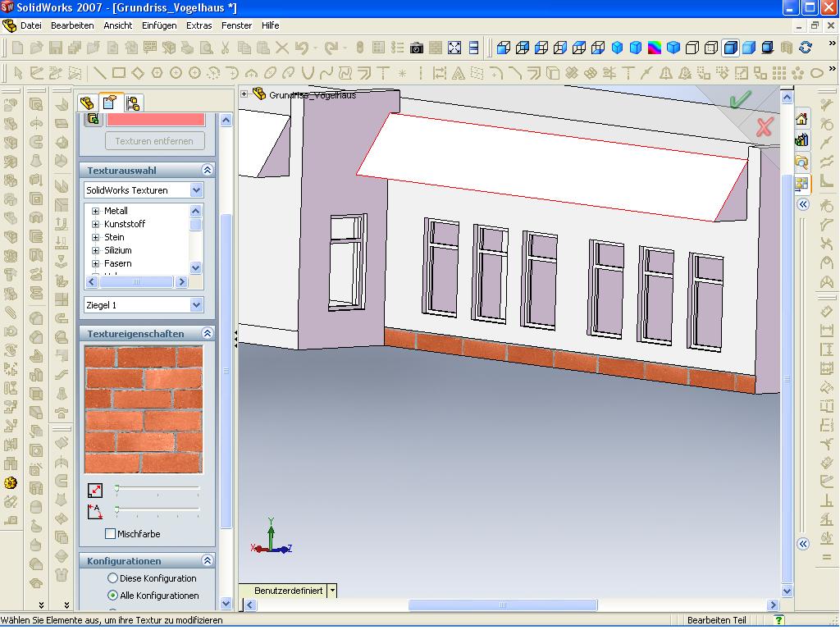This screenshot has height=630, width=840.
Task: Open the Einfügen menu
Action: click(159, 25)
